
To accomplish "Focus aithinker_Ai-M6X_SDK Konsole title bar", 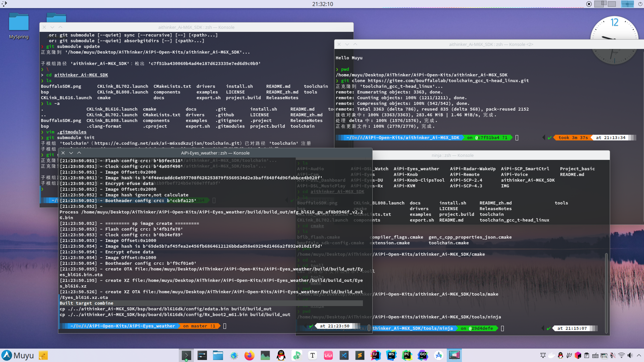I will coord(196,27).
